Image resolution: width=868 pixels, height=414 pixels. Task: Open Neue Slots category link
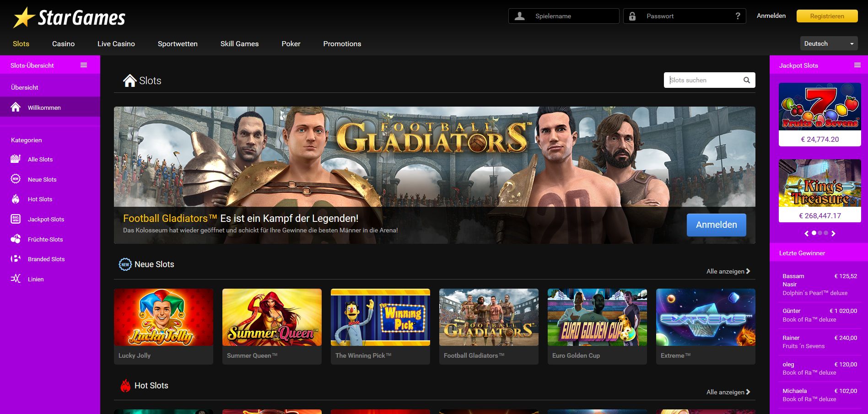[42, 179]
